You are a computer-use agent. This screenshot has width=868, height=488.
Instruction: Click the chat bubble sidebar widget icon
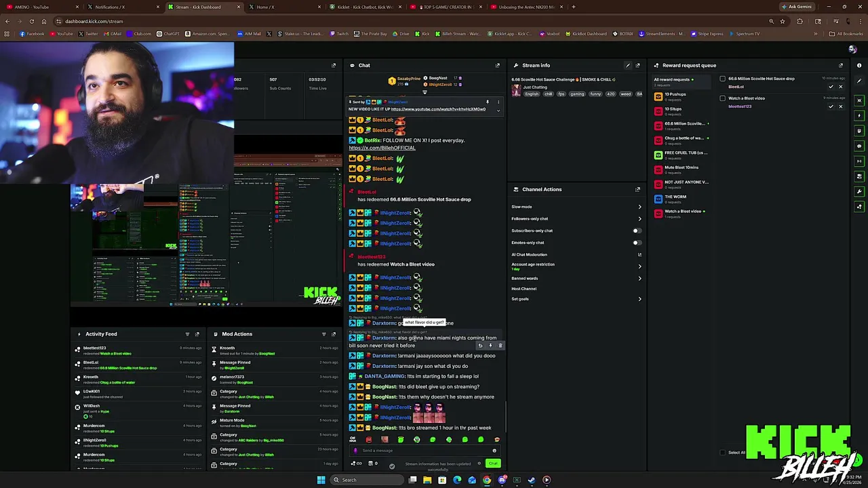pyautogui.click(x=859, y=146)
